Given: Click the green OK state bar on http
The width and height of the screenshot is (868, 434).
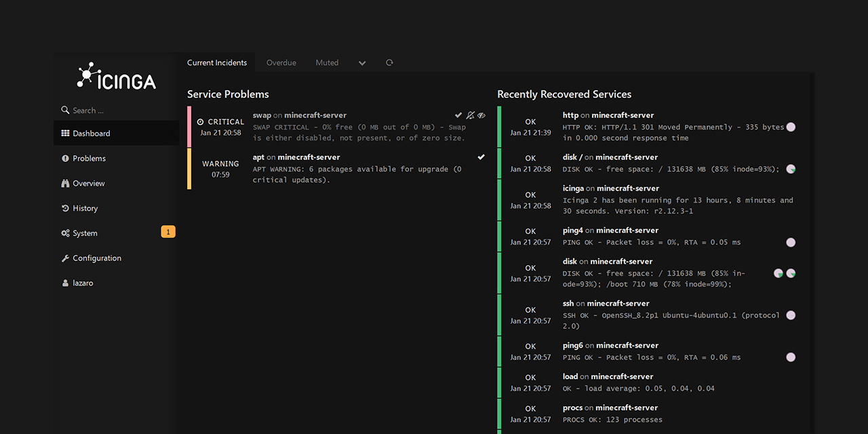Looking at the screenshot, I should (x=499, y=127).
